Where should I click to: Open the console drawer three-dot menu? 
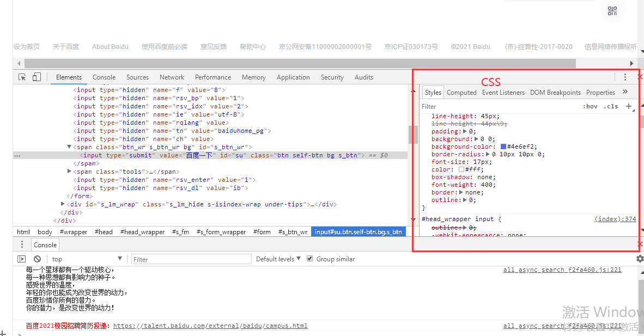22,245
